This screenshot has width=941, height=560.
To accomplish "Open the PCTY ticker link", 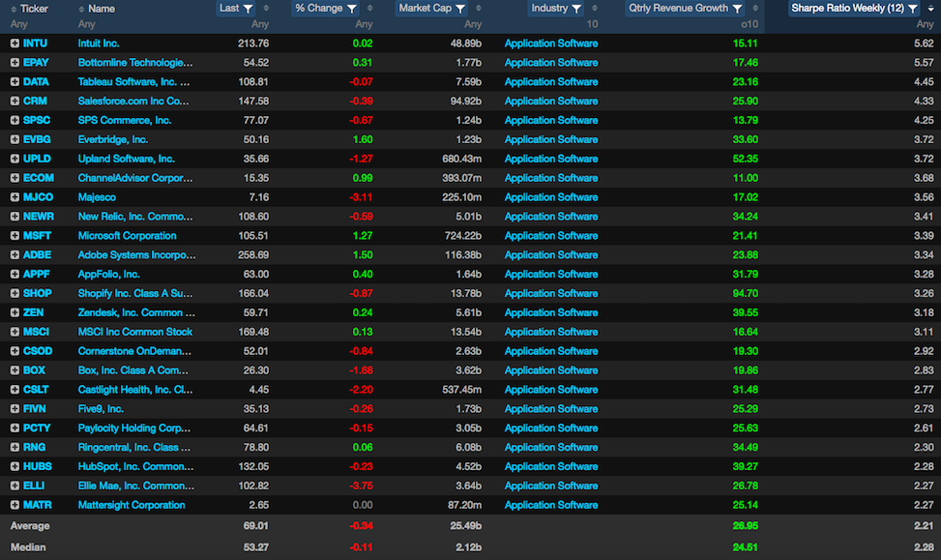I will pos(37,427).
